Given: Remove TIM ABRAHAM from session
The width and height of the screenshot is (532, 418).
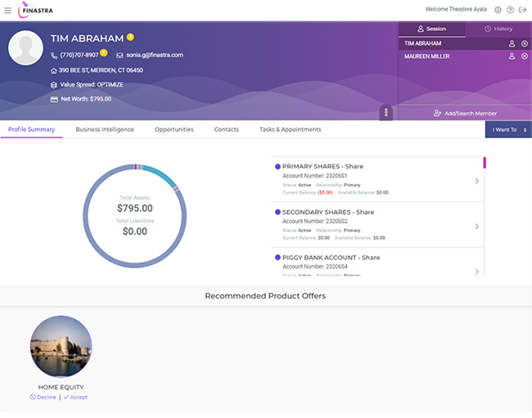Looking at the screenshot, I should (x=525, y=43).
